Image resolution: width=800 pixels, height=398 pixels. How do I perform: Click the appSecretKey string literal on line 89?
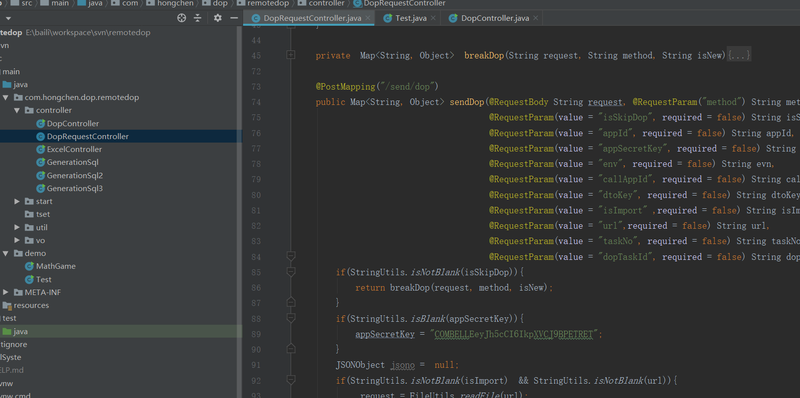[514, 334]
